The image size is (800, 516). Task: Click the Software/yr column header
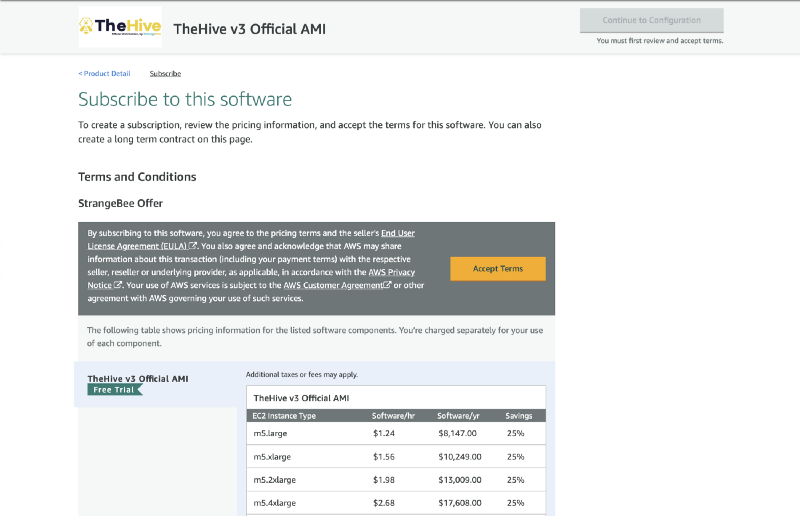tap(456, 415)
